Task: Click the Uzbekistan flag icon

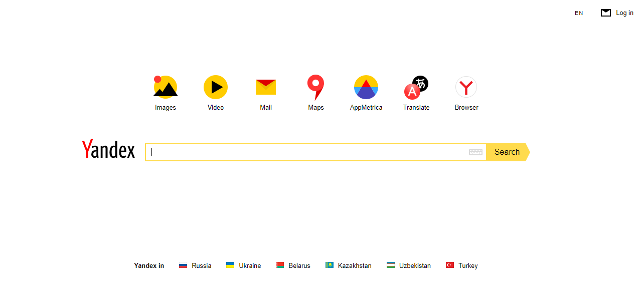Action: [391, 265]
